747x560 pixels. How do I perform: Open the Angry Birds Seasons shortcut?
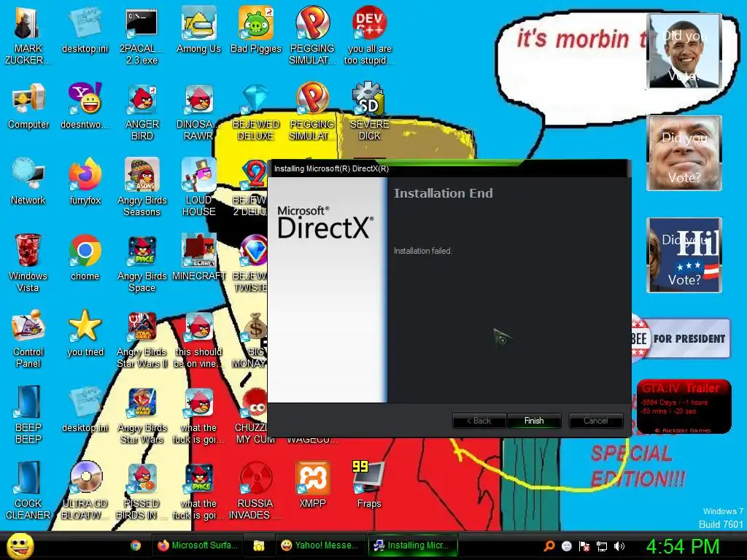pos(142,187)
